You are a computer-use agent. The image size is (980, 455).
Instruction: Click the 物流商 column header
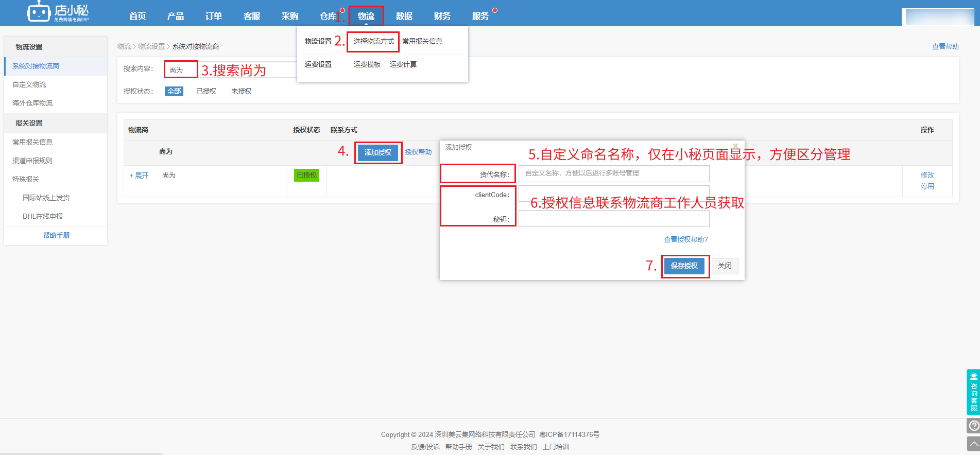point(138,130)
